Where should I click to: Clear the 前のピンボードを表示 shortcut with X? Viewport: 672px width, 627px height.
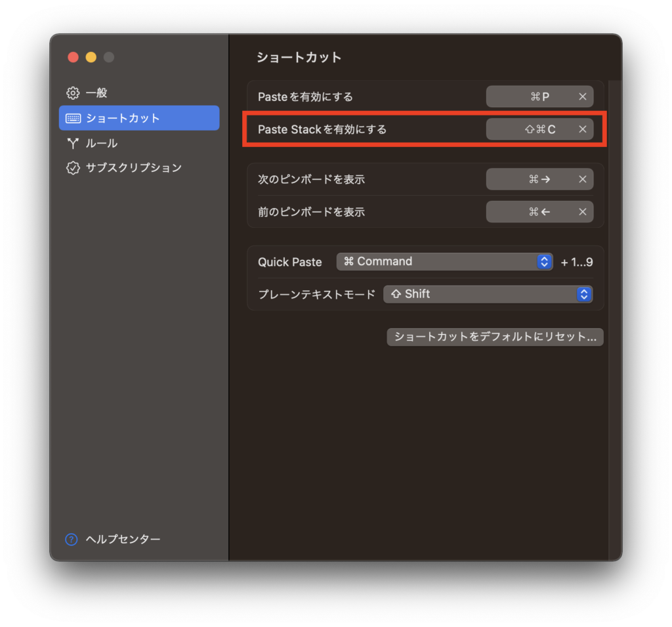pos(582,211)
